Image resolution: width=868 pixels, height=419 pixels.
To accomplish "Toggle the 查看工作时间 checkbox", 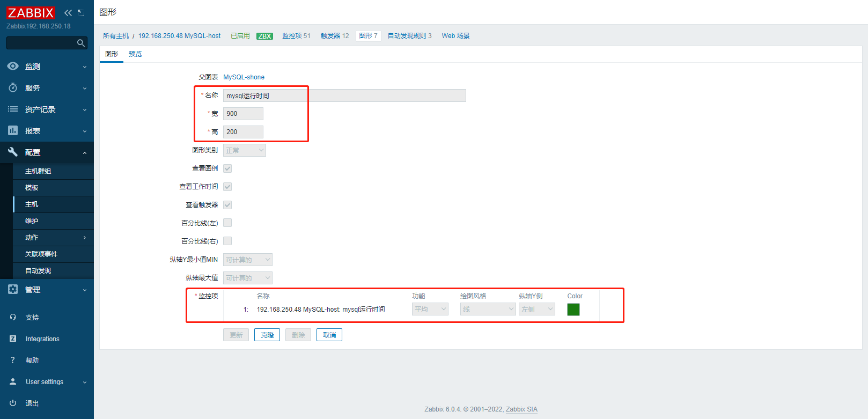I will click(227, 187).
